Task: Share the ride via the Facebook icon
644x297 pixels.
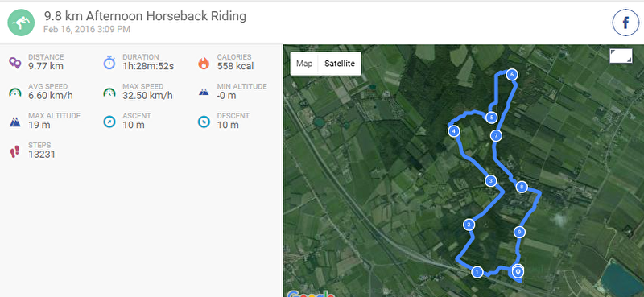Action: pyautogui.click(x=625, y=23)
